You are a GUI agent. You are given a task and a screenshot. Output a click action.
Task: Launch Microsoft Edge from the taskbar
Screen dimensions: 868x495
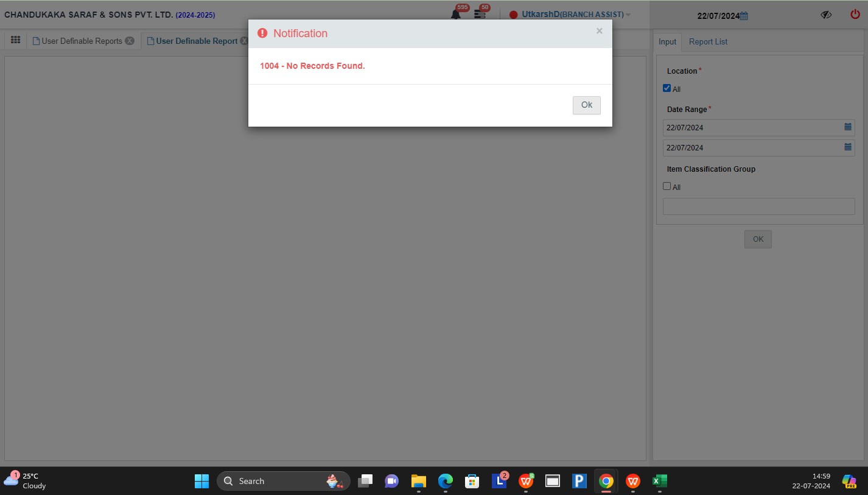coord(446,481)
